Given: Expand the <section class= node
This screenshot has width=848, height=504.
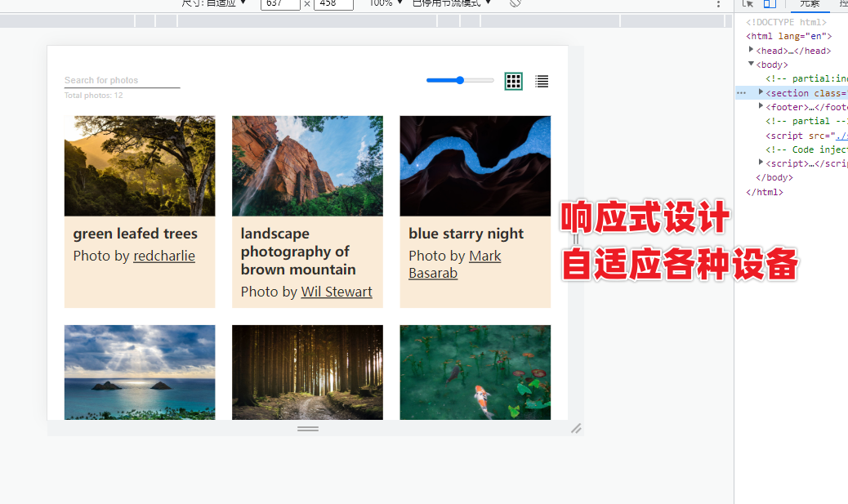Looking at the screenshot, I should tap(761, 92).
